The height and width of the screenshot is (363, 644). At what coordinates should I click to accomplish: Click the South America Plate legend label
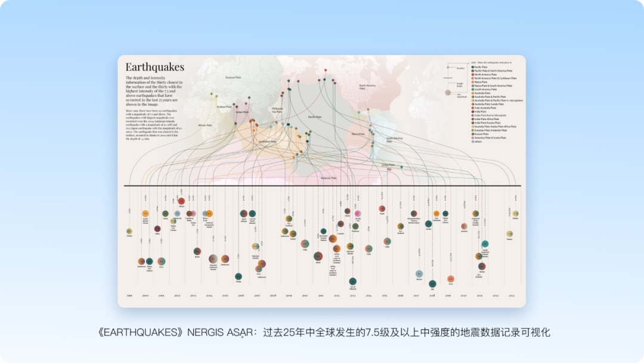pos(486,89)
